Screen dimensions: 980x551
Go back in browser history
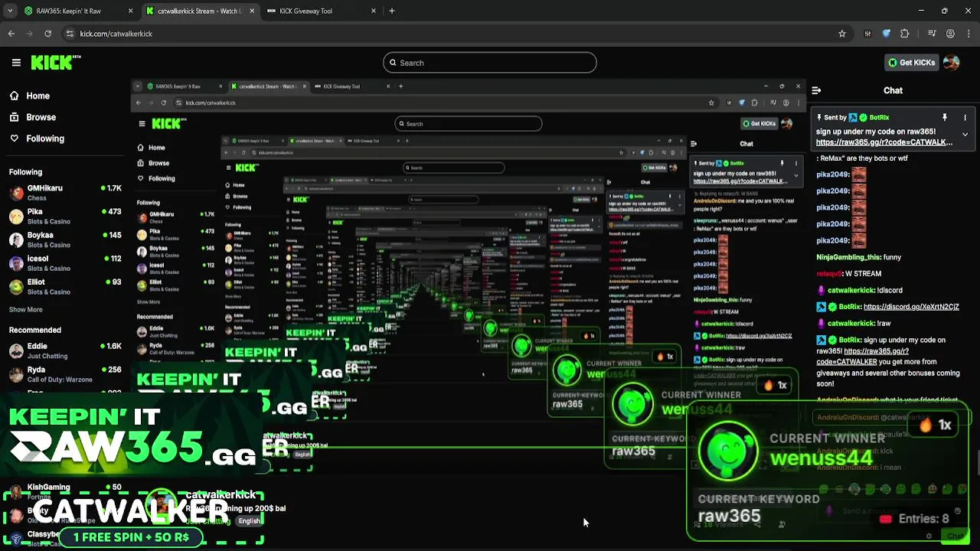click(x=11, y=34)
